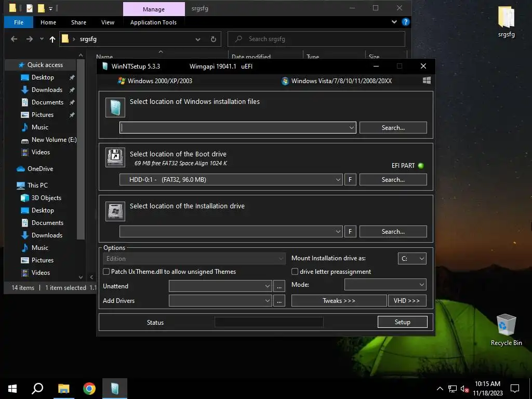This screenshot has height=399, width=532.
Task: Browse for drivers with ... button
Action: tap(279, 301)
